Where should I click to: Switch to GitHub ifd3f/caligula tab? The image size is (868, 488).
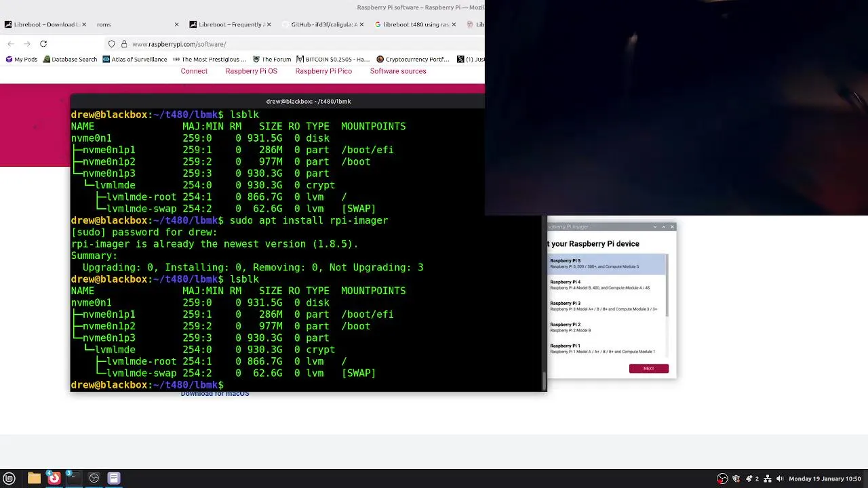(323, 24)
